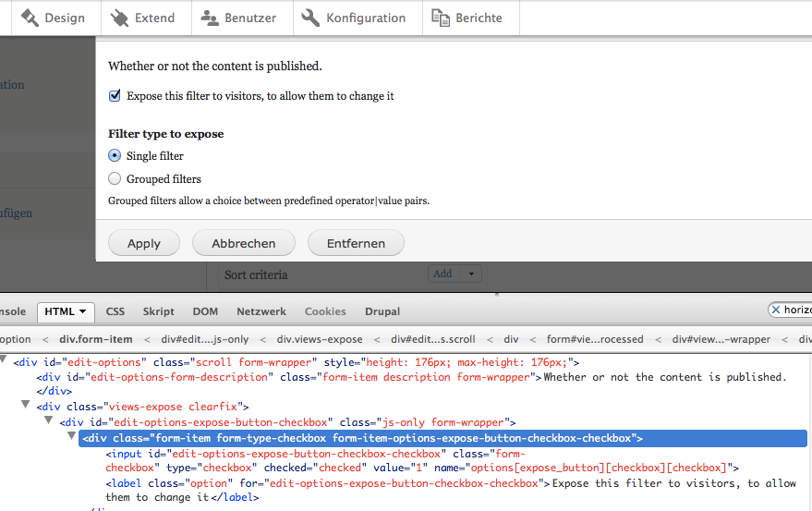
Task: Switch to the CSS tab in Firebug
Action: pyautogui.click(x=115, y=311)
